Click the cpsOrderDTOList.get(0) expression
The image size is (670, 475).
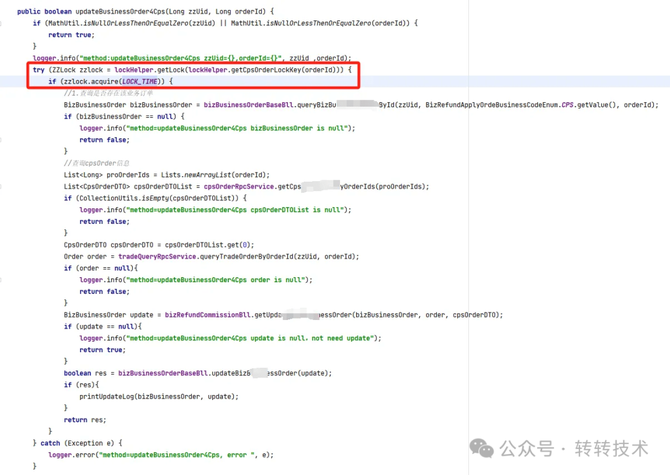(209, 245)
